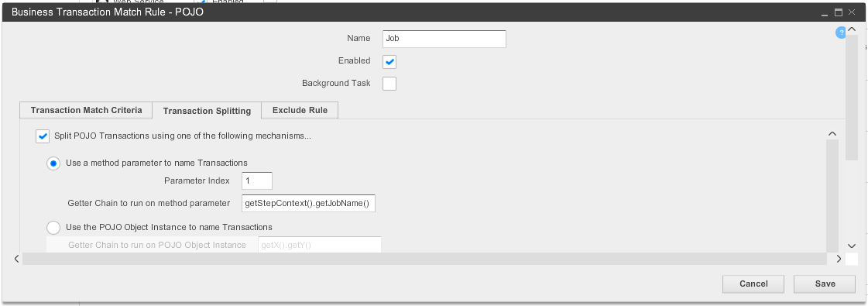Uncheck the Enabled checkbox
The width and height of the screenshot is (868, 306).
coord(389,61)
